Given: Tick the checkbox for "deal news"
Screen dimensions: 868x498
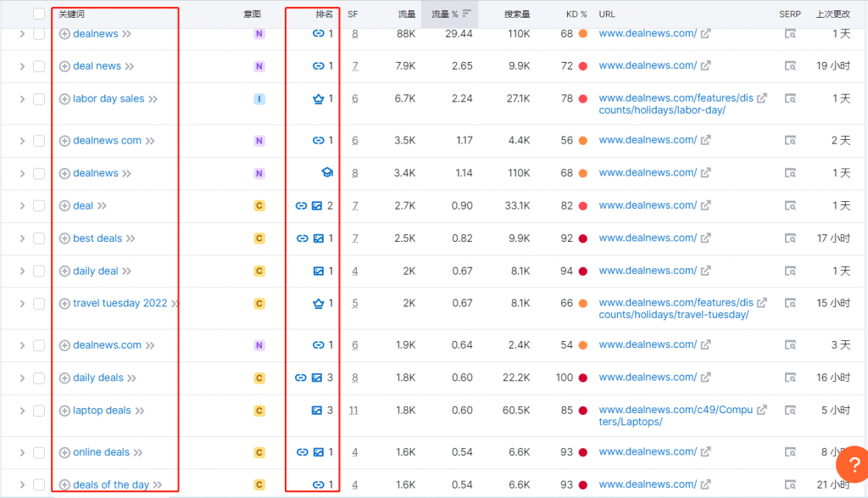Looking at the screenshot, I should [39, 66].
